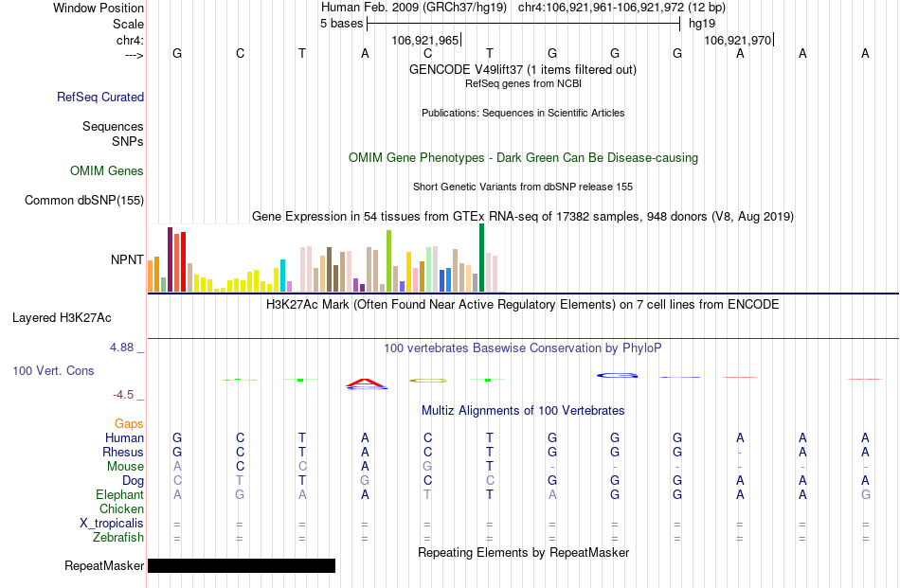Click 'Publications: Sequences in Scientific Articles' title
Viewport: 900px width, 588px height.
point(523,113)
